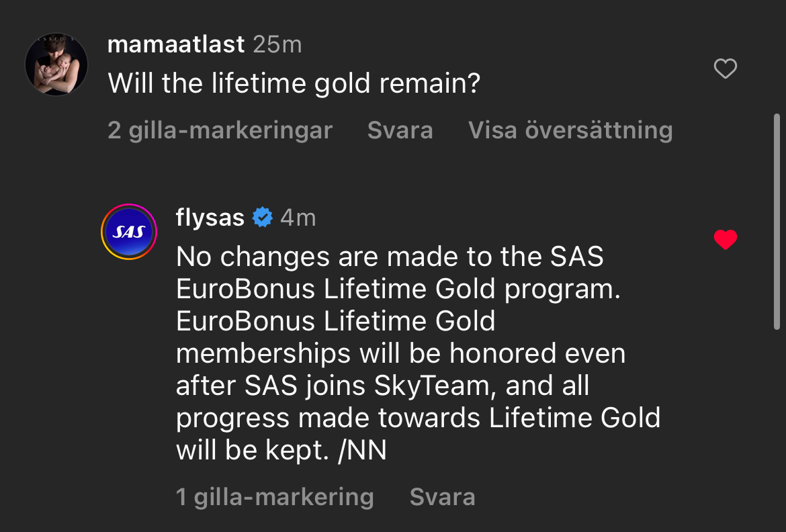This screenshot has height=532, width=786.
Task: Go to the mamaatlast username profile
Action: click(176, 45)
